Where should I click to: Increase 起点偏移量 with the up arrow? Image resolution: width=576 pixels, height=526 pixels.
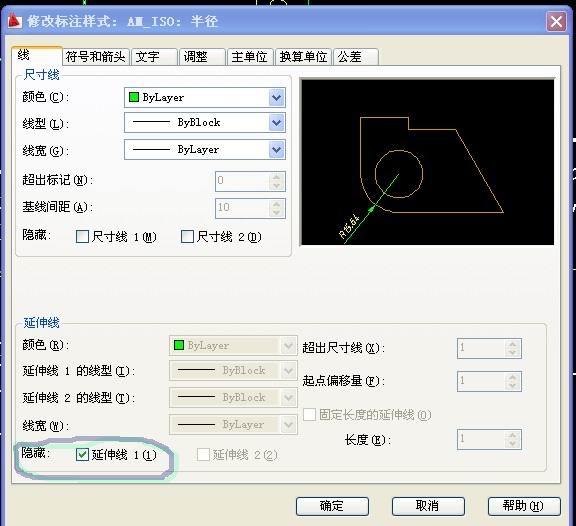tap(512, 377)
